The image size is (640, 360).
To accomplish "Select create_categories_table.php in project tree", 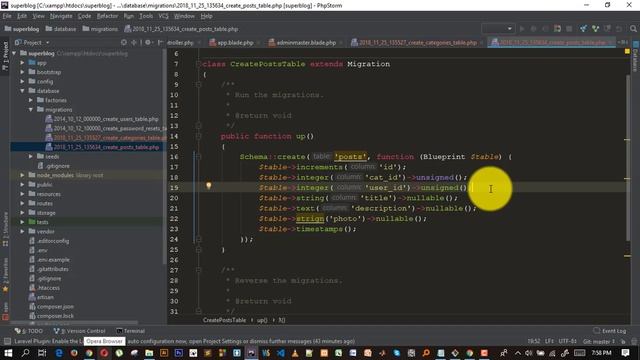I will pos(106,138).
